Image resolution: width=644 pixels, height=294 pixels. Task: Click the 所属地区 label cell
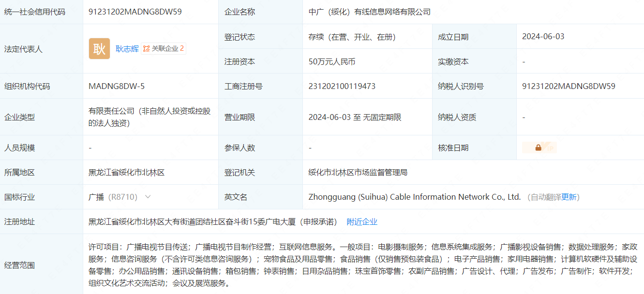pos(42,173)
